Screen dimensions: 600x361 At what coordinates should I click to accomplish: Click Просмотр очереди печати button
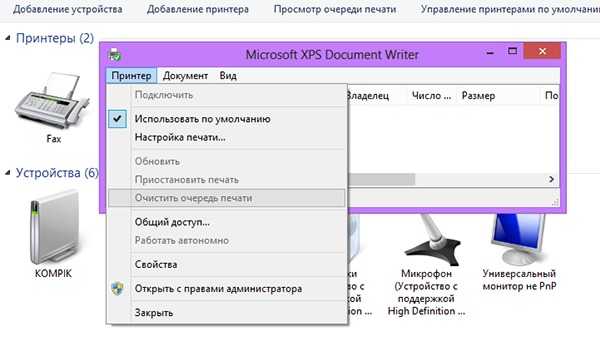click(335, 9)
